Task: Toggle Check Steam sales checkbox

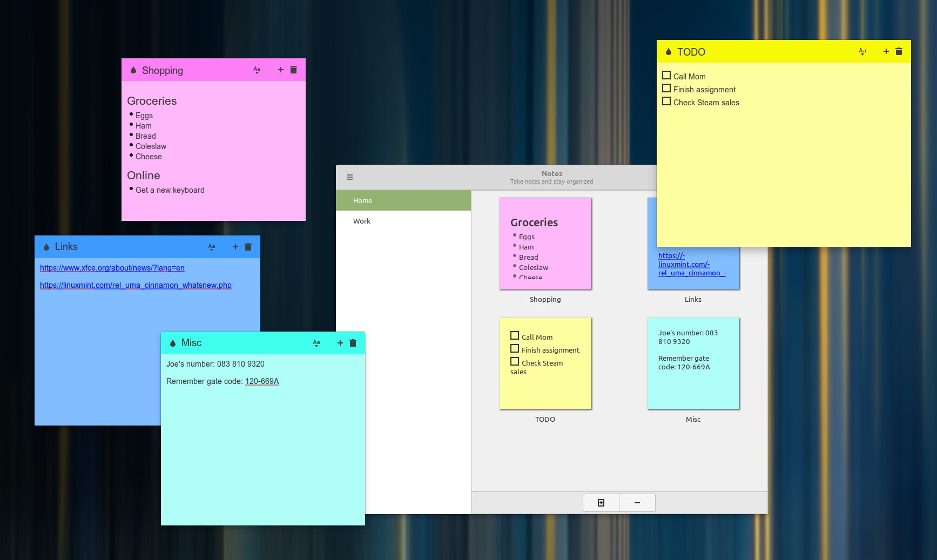Action: 666,102
